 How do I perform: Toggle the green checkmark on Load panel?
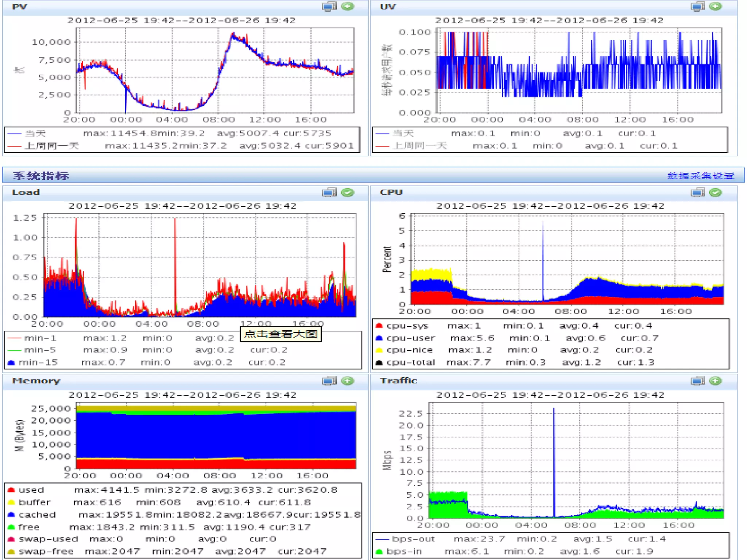coord(348,192)
